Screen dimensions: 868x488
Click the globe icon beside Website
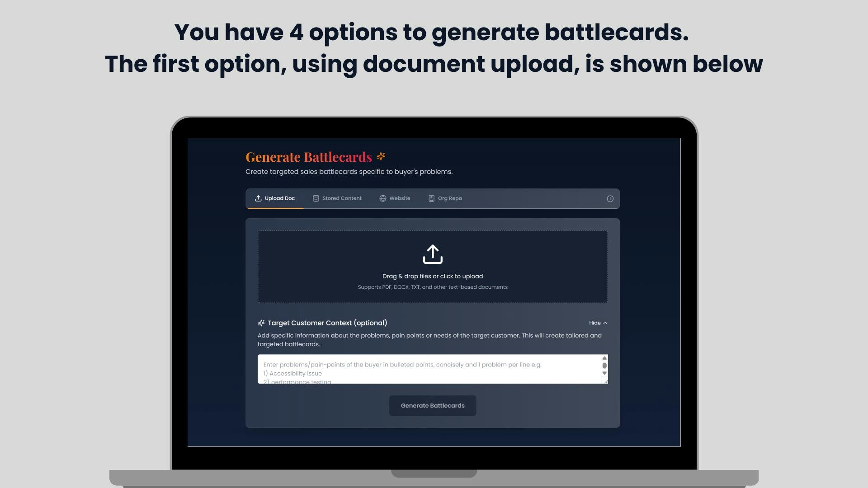[383, 198]
